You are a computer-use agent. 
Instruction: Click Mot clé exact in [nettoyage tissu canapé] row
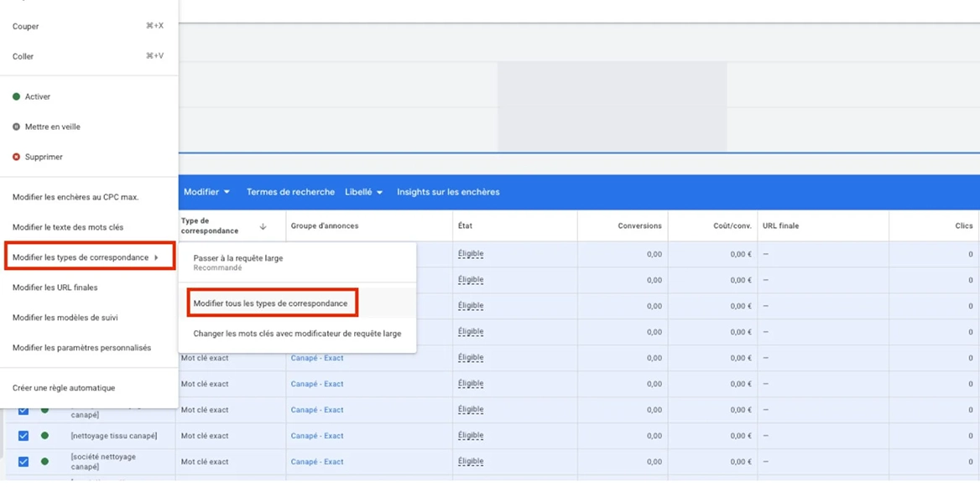tap(205, 436)
